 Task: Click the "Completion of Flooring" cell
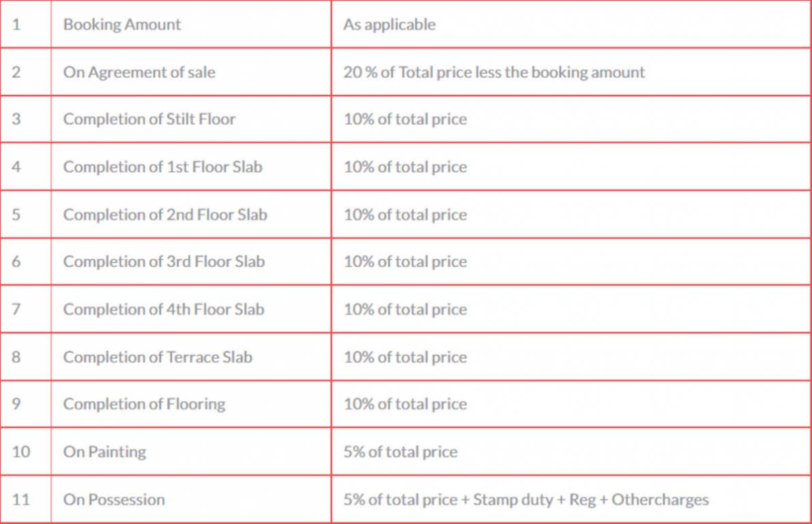click(x=144, y=404)
